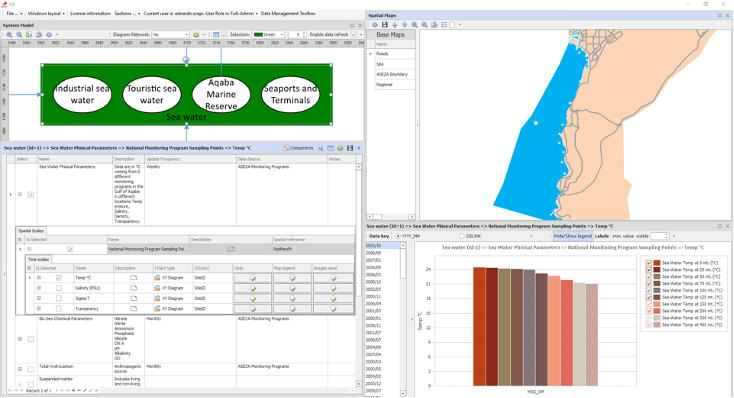Toggle the Enable data refresh checkbox
This screenshot has width=734, height=398.
pyautogui.click(x=353, y=35)
